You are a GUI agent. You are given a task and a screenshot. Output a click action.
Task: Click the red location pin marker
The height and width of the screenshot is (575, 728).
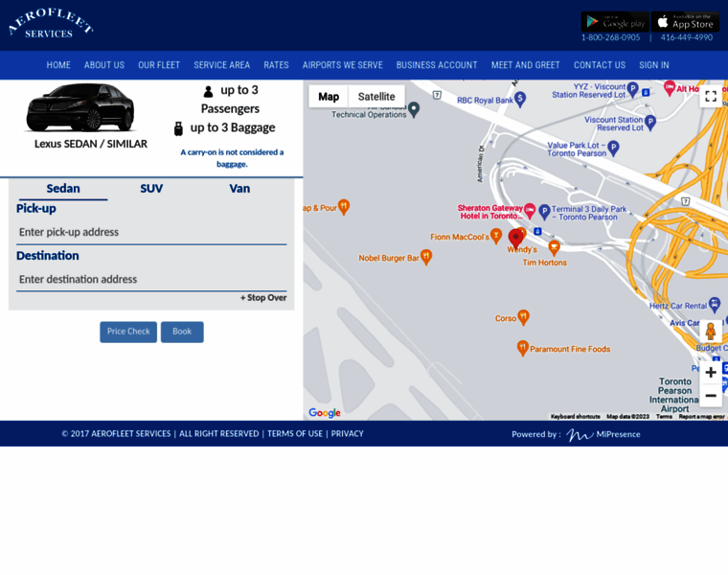coord(515,239)
